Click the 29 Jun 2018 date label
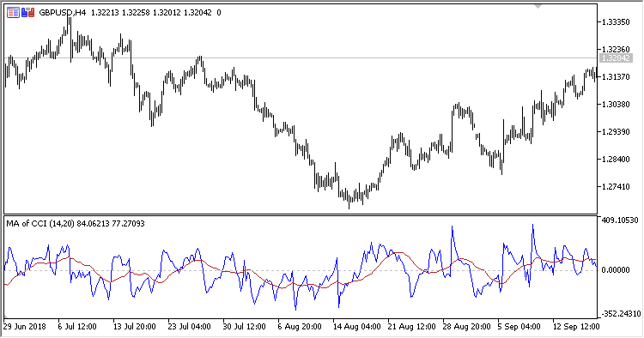 point(25,327)
